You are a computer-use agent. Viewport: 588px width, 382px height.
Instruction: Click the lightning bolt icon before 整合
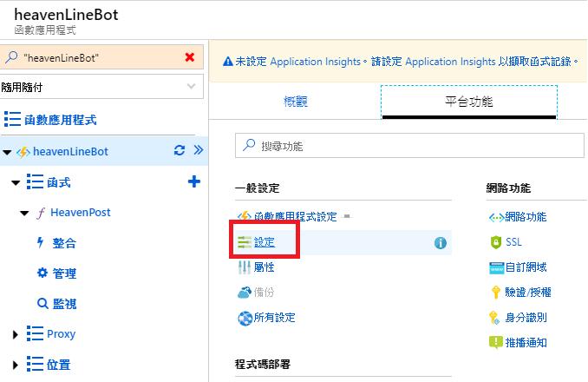click(40, 242)
